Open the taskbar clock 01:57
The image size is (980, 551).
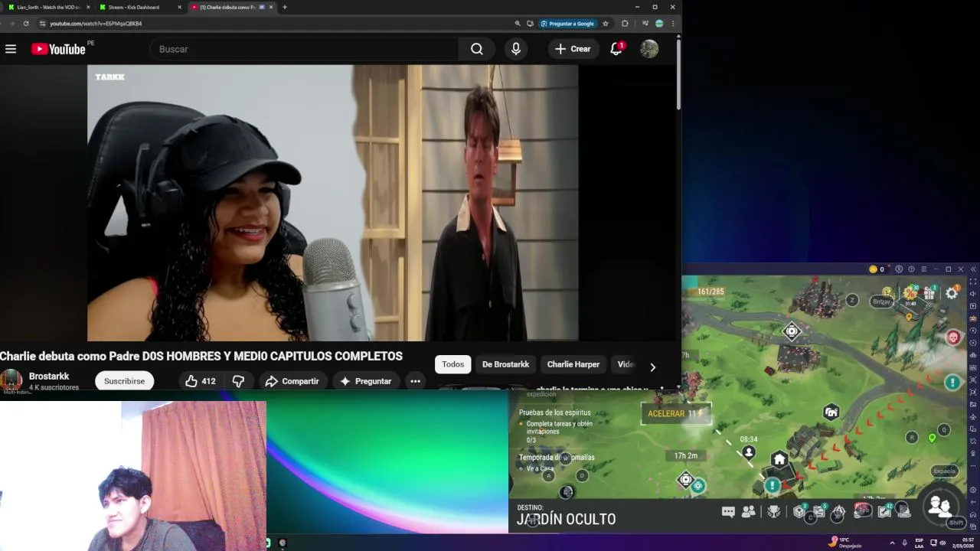[x=962, y=542]
